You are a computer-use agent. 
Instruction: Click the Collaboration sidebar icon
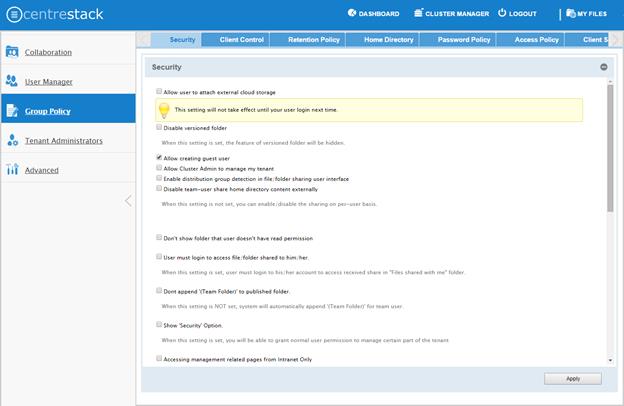[12, 51]
